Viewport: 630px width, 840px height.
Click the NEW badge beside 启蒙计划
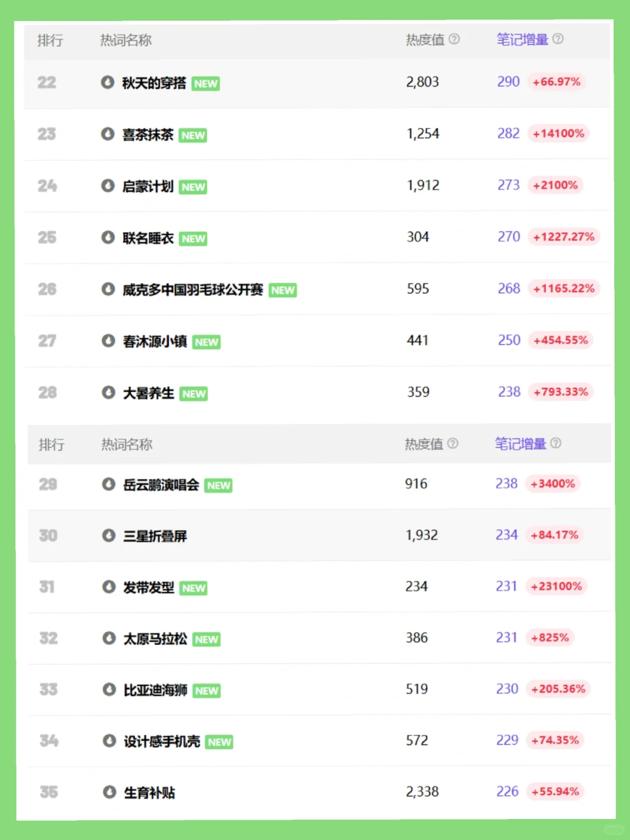(x=193, y=187)
